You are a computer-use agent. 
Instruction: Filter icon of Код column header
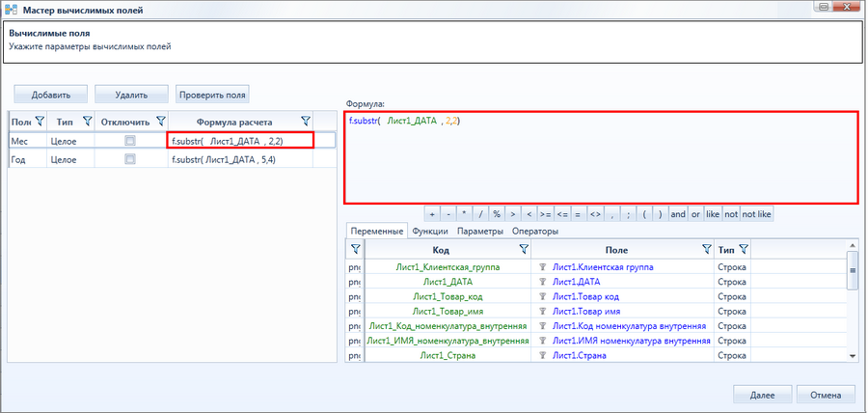point(524,250)
